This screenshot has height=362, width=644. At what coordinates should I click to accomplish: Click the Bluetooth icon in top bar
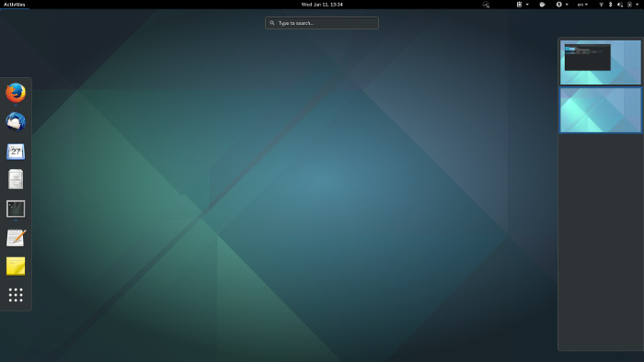click(610, 5)
